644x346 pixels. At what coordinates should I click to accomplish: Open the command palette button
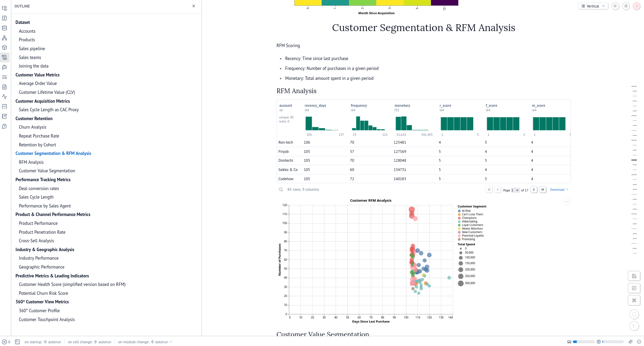click(634, 300)
